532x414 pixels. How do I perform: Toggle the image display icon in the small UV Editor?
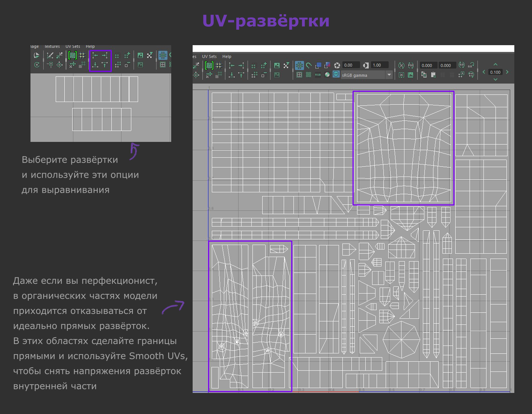click(x=140, y=56)
